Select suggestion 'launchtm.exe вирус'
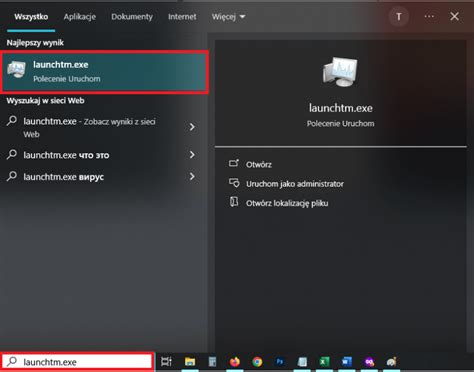 (x=63, y=177)
